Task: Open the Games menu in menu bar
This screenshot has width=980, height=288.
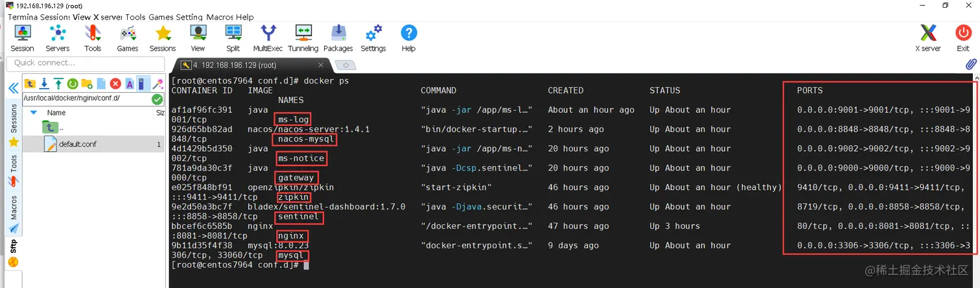Action: click(161, 17)
